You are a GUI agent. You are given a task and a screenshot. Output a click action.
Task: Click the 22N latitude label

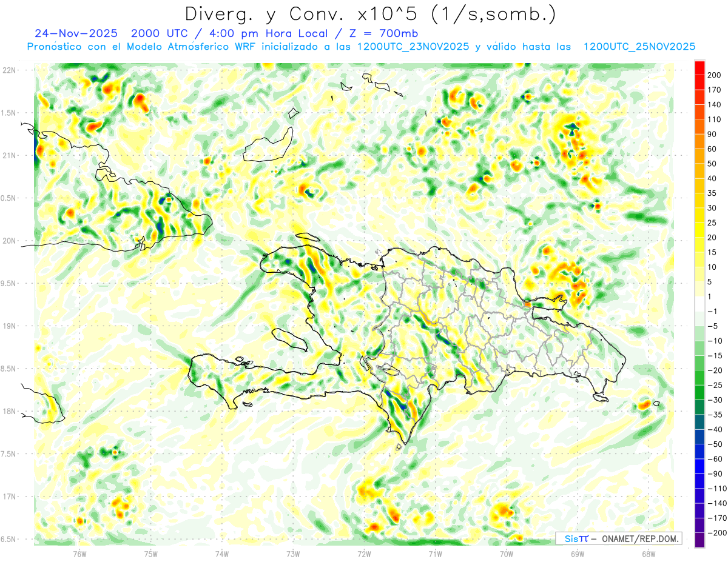pyautogui.click(x=9, y=70)
